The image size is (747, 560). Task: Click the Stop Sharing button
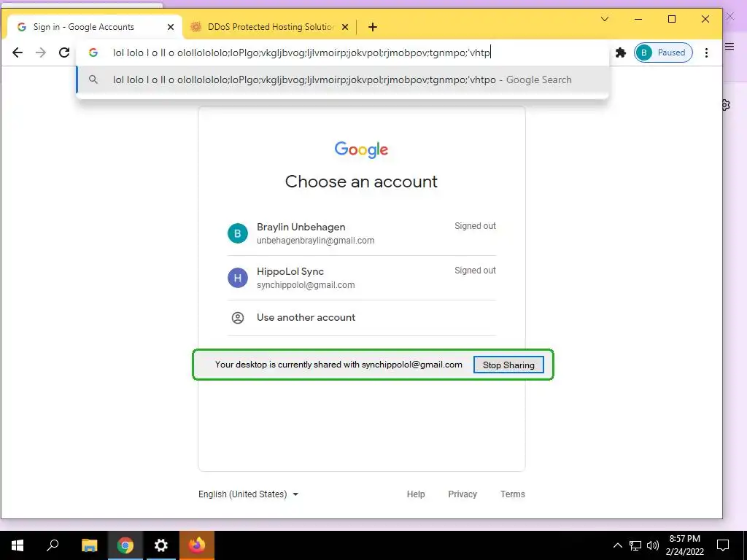pyautogui.click(x=508, y=365)
